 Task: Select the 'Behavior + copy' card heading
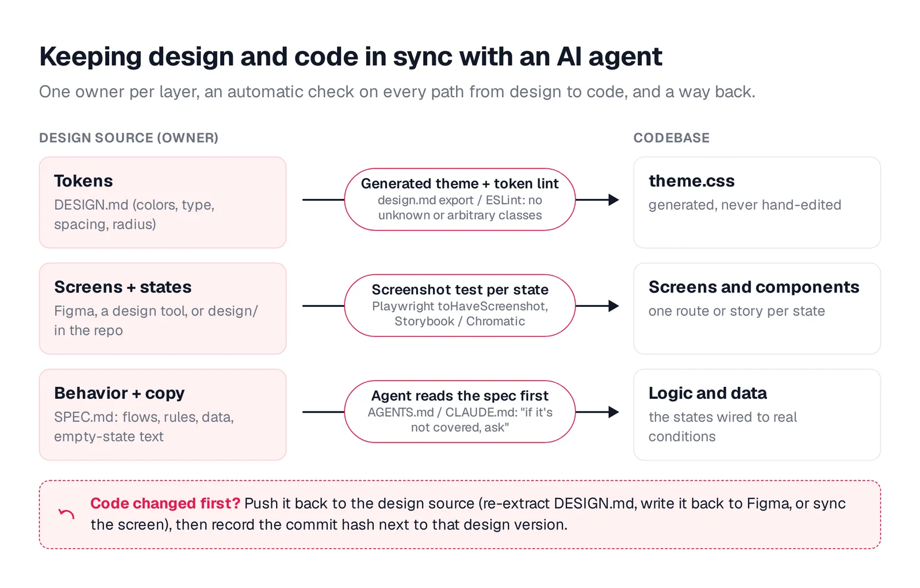click(120, 393)
